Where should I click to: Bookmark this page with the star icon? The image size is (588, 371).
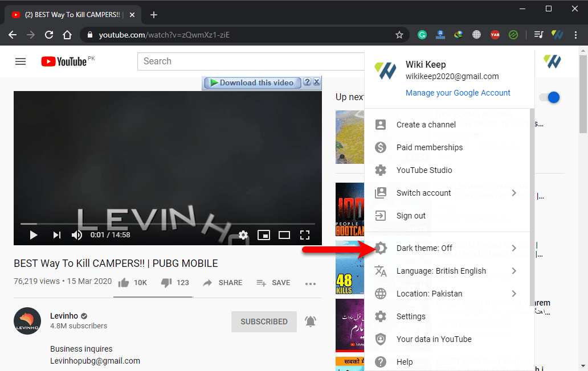pos(399,35)
